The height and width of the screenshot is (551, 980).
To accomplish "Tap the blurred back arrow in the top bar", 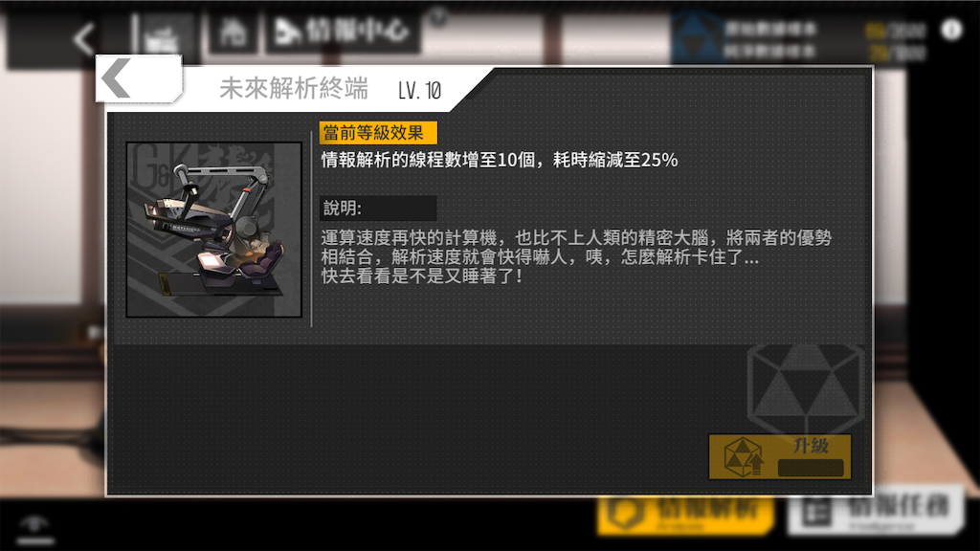I will pyautogui.click(x=84, y=38).
